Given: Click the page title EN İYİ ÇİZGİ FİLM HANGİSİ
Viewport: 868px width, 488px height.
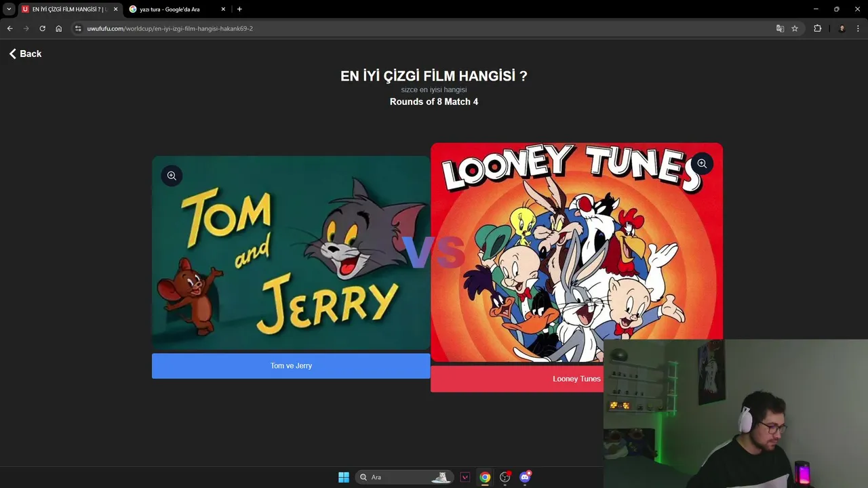Looking at the screenshot, I should coord(434,76).
